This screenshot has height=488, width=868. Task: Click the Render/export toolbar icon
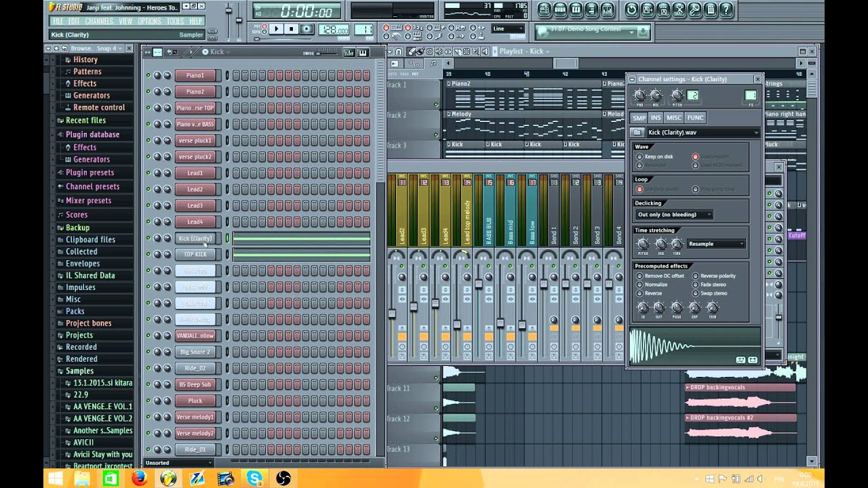tap(663, 9)
